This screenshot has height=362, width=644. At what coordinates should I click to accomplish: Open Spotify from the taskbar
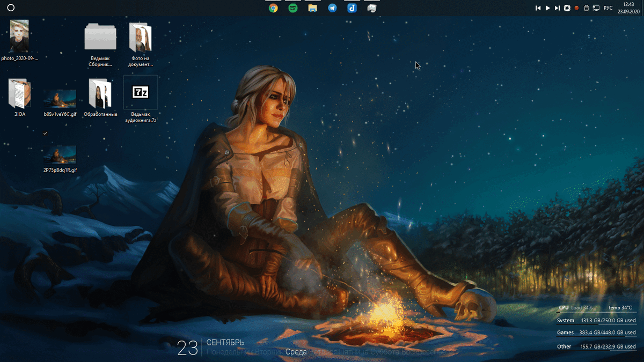293,8
